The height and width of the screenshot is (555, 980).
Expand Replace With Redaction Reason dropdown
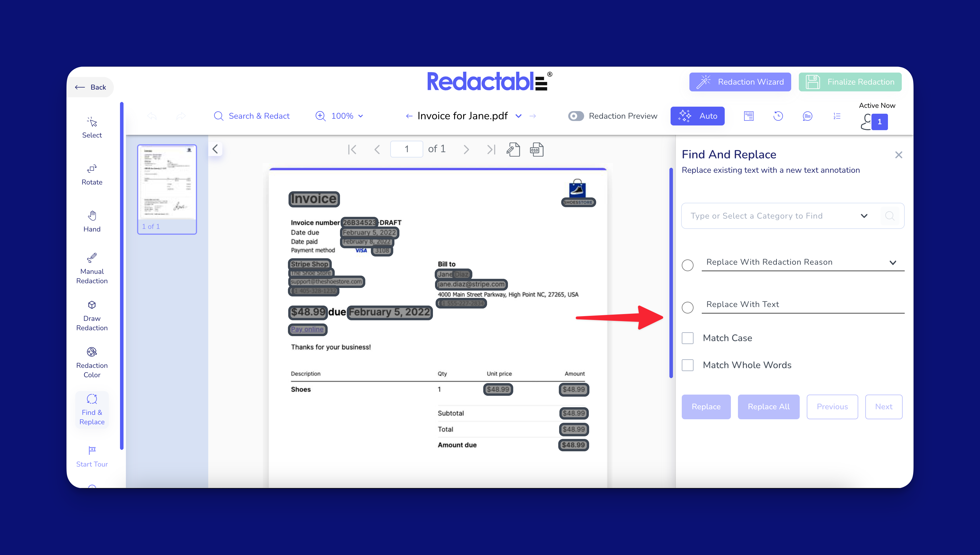pyautogui.click(x=892, y=262)
